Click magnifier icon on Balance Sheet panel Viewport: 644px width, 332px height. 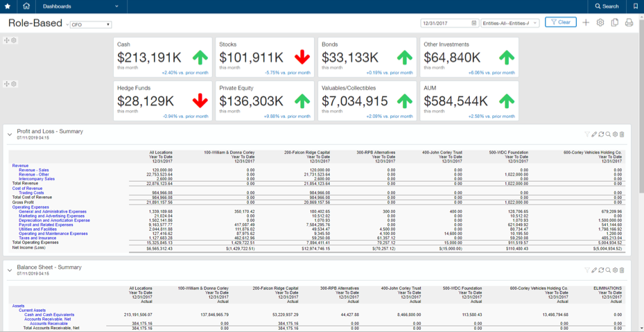pyautogui.click(x=608, y=270)
